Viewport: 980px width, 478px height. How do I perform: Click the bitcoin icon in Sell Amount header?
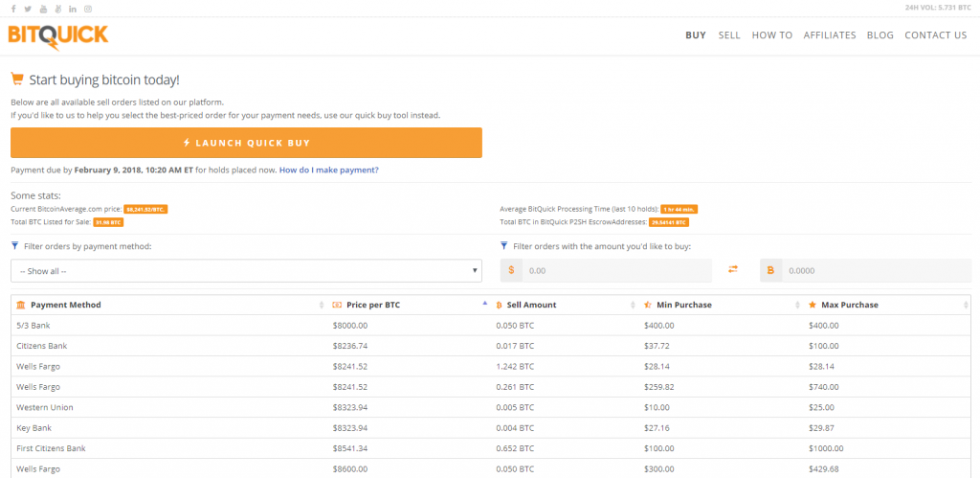(x=500, y=305)
